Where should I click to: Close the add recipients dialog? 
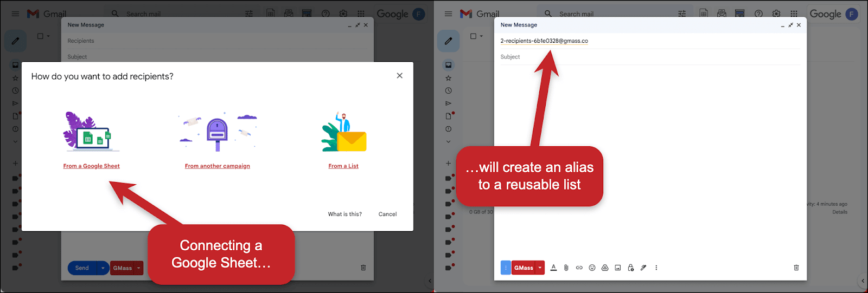point(400,76)
